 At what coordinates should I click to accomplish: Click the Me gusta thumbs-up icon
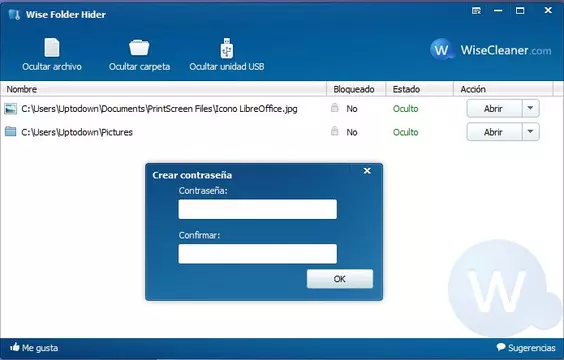pos(15,347)
